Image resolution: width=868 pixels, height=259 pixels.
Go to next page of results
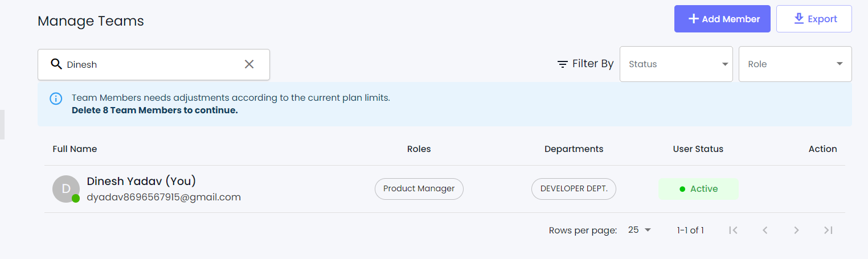coord(796,230)
